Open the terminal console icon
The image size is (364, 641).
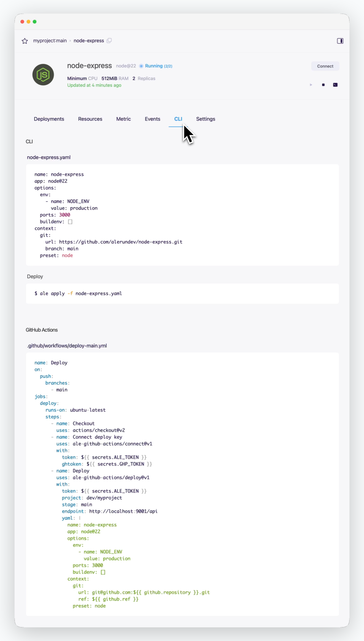[335, 85]
